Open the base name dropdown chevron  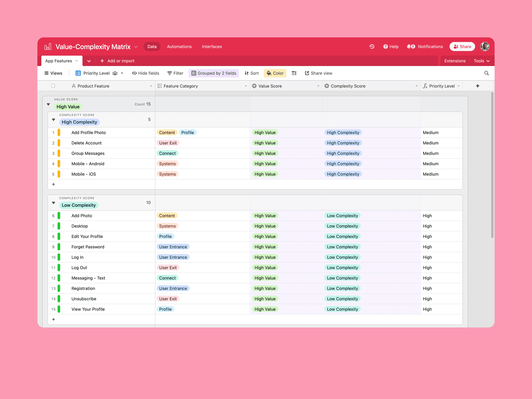136,47
